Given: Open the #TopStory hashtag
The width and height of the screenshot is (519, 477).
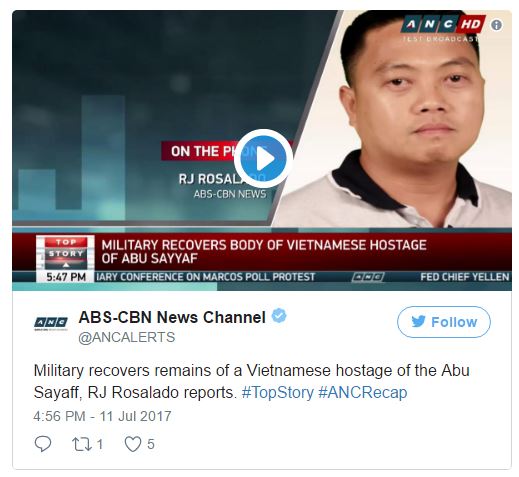Looking at the screenshot, I should pos(278,392).
